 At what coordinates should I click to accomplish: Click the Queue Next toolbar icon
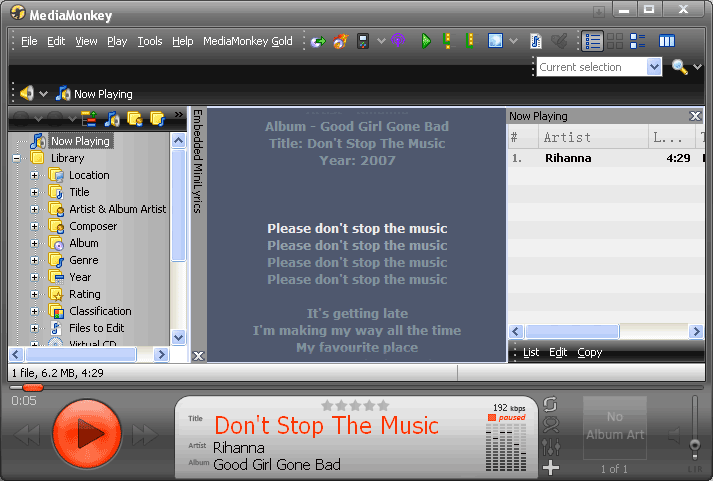pos(447,41)
